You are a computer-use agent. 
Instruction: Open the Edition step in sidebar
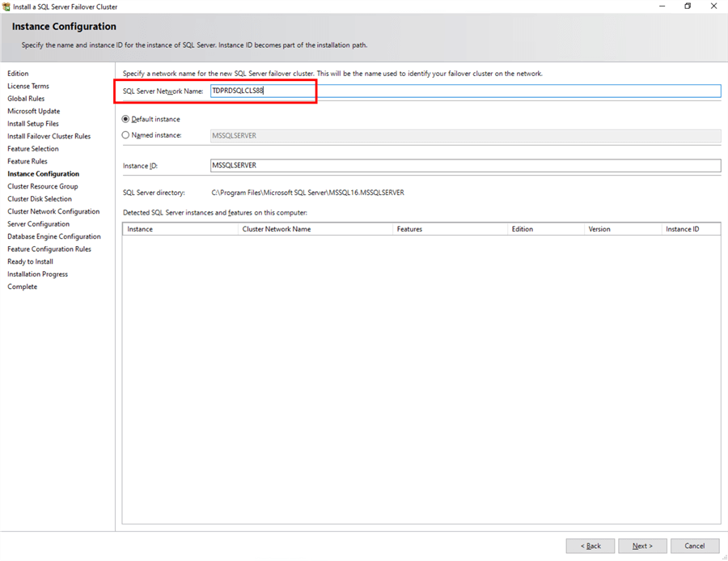pos(18,74)
